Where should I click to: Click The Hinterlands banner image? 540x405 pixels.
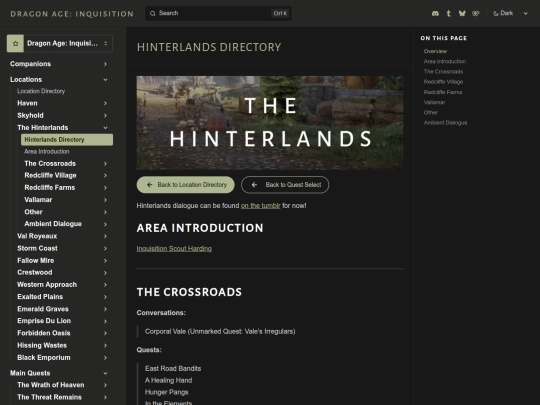tap(270, 123)
